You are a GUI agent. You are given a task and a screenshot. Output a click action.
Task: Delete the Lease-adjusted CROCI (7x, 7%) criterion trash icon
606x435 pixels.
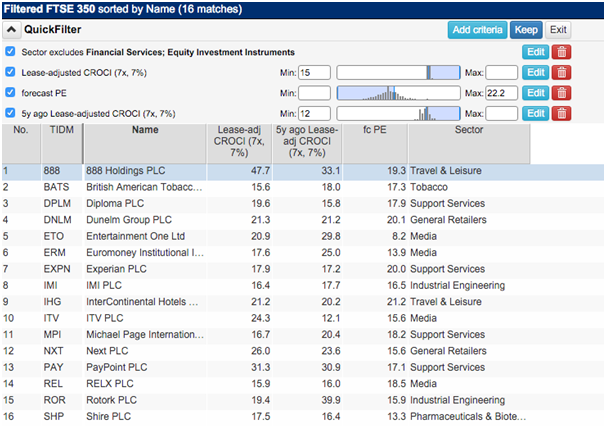pyautogui.click(x=561, y=73)
